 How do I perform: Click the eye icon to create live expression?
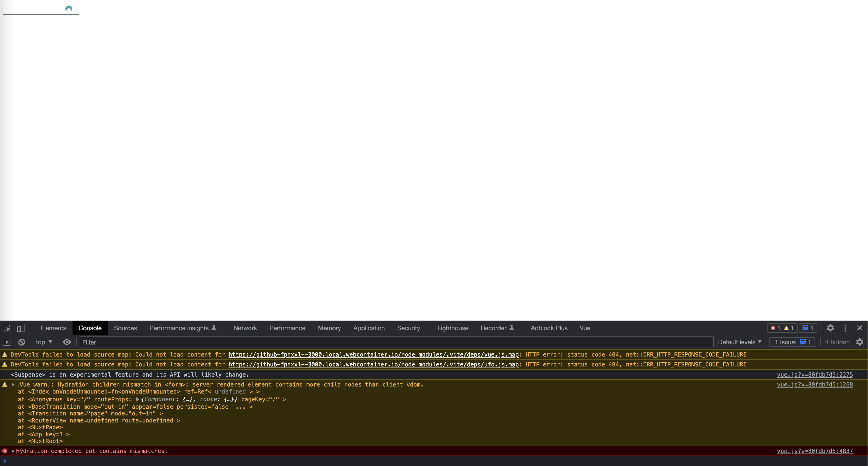67,342
